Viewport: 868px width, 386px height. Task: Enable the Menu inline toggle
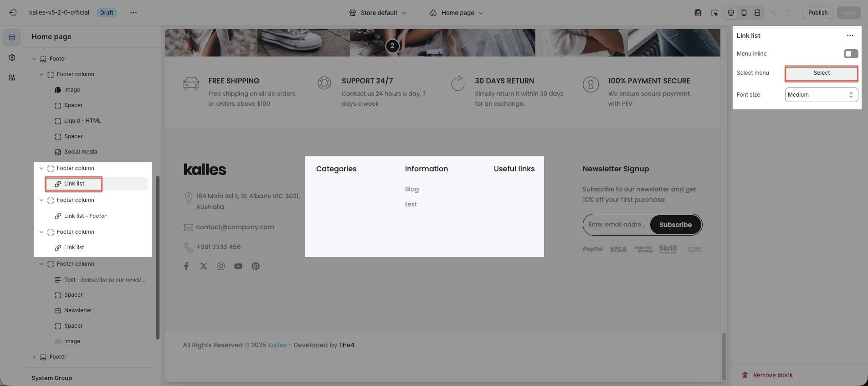pyautogui.click(x=850, y=54)
